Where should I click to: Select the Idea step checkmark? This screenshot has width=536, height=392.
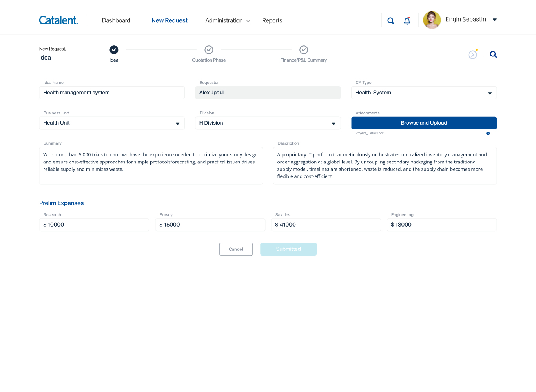pyautogui.click(x=114, y=50)
